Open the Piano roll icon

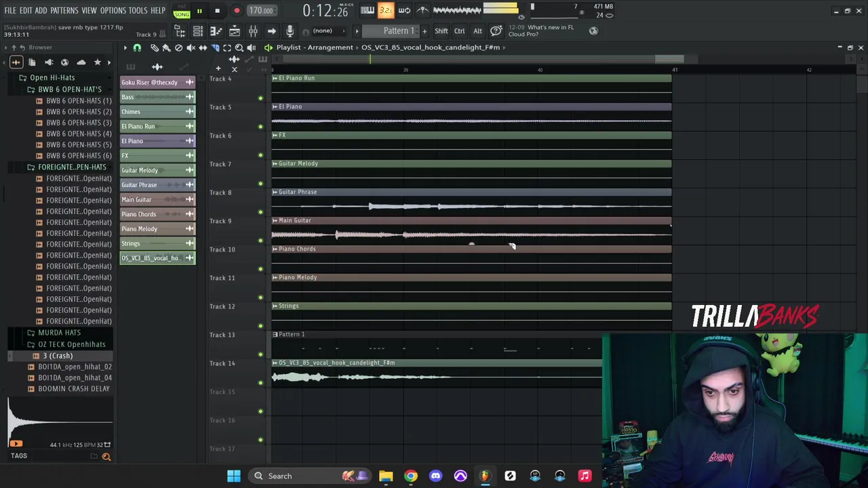click(x=216, y=30)
